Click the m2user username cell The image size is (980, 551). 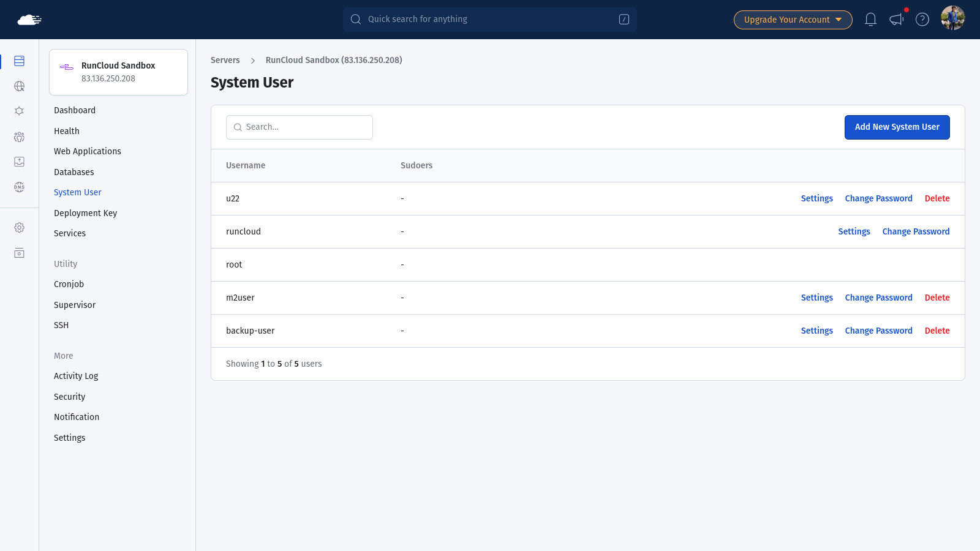point(240,298)
